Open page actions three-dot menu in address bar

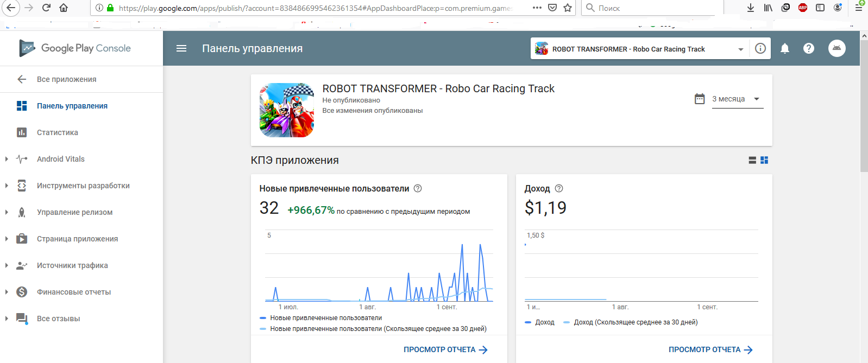pos(537,8)
